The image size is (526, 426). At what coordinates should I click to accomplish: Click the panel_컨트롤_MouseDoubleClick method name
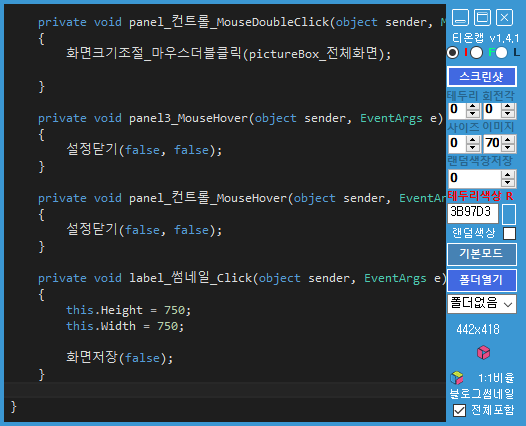[x=229, y=22]
